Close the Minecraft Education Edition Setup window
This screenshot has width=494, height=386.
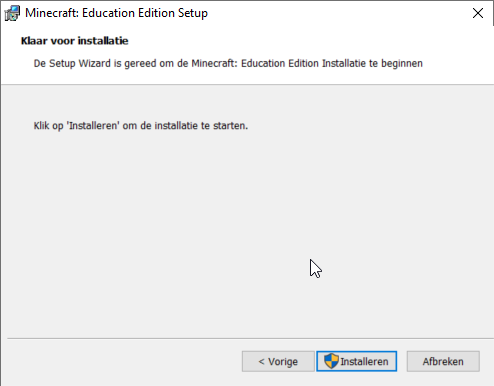pyautogui.click(x=478, y=13)
